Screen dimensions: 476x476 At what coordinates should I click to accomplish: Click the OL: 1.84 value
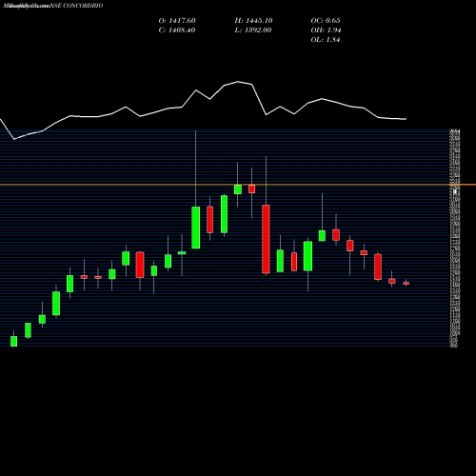326,40
